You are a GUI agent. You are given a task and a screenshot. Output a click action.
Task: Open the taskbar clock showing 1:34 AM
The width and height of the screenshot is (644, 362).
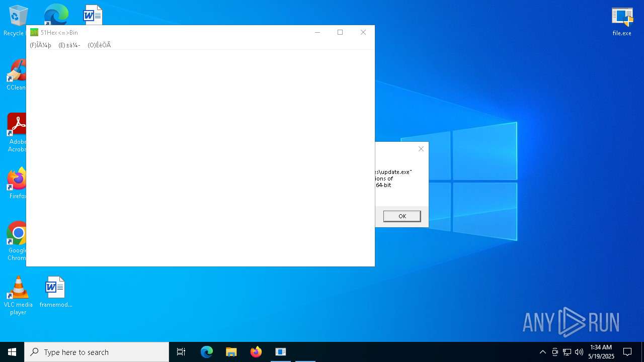601,352
